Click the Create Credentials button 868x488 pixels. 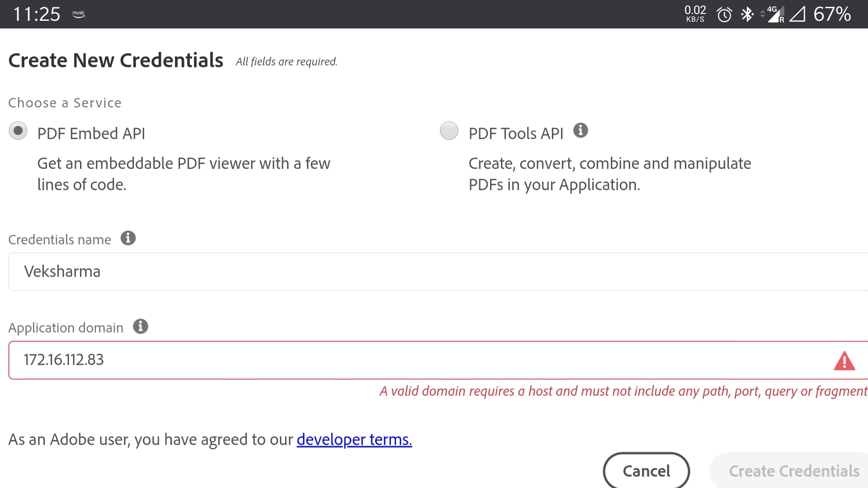793,471
